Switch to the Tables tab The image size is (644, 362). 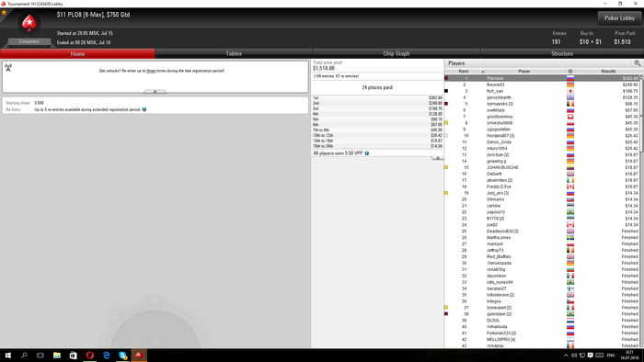[234, 53]
